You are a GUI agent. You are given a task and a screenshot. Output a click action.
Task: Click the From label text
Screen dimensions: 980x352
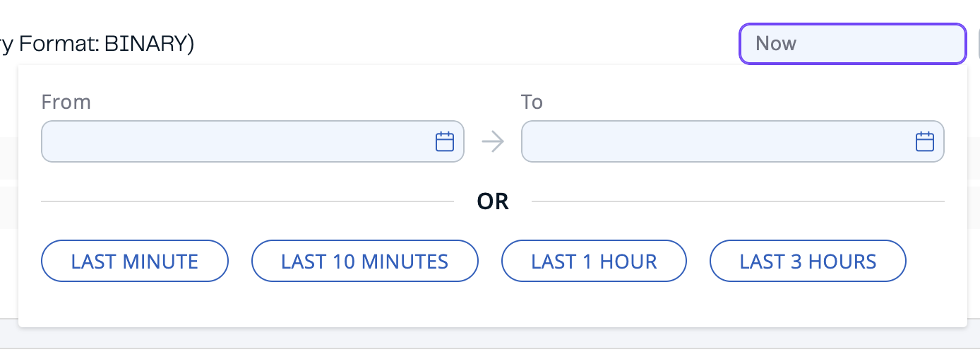click(x=66, y=102)
